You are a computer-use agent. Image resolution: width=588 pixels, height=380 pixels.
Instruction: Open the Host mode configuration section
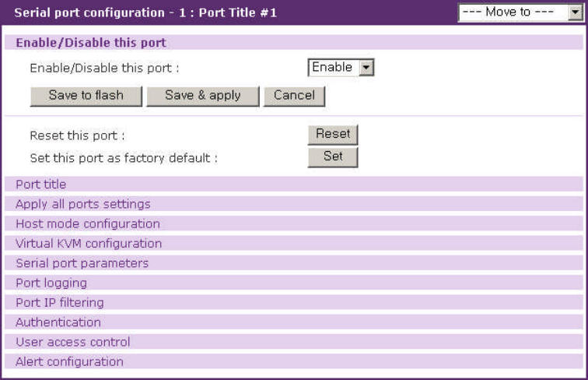click(88, 223)
